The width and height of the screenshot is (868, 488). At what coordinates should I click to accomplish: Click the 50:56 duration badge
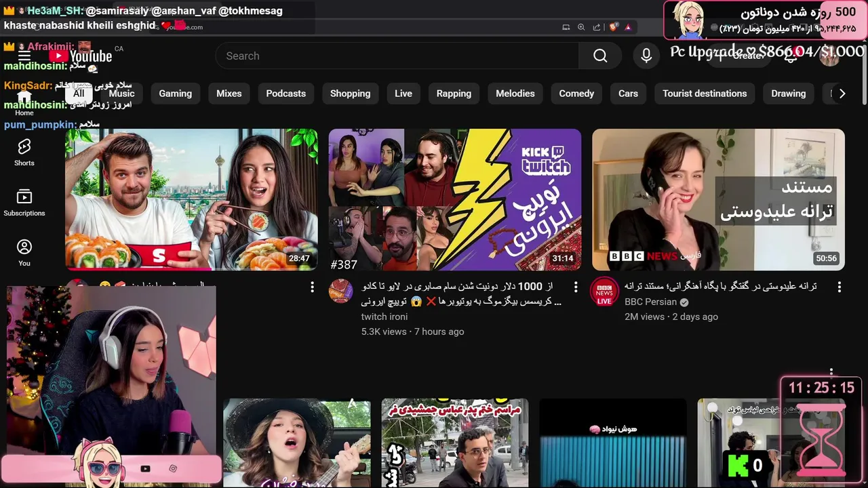tap(826, 258)
